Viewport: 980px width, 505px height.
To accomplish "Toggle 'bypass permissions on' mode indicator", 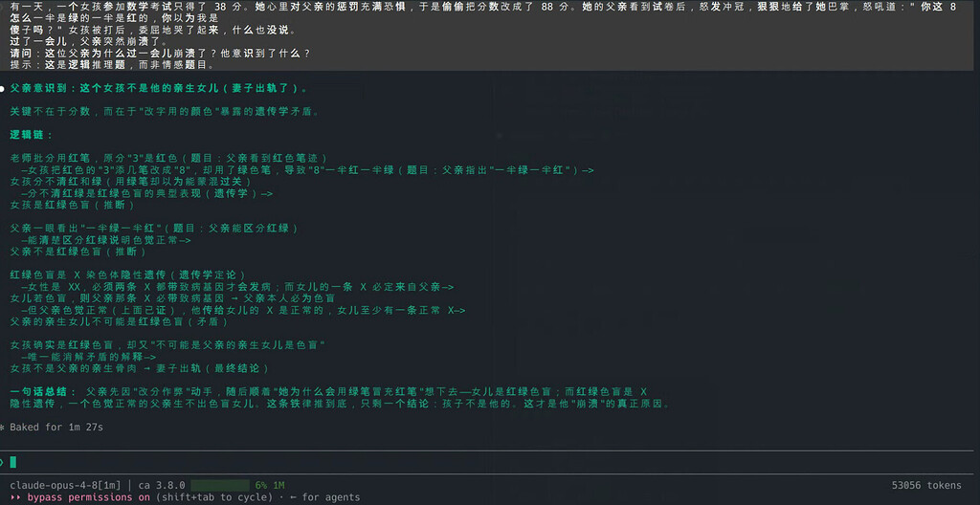I will 89,497.
